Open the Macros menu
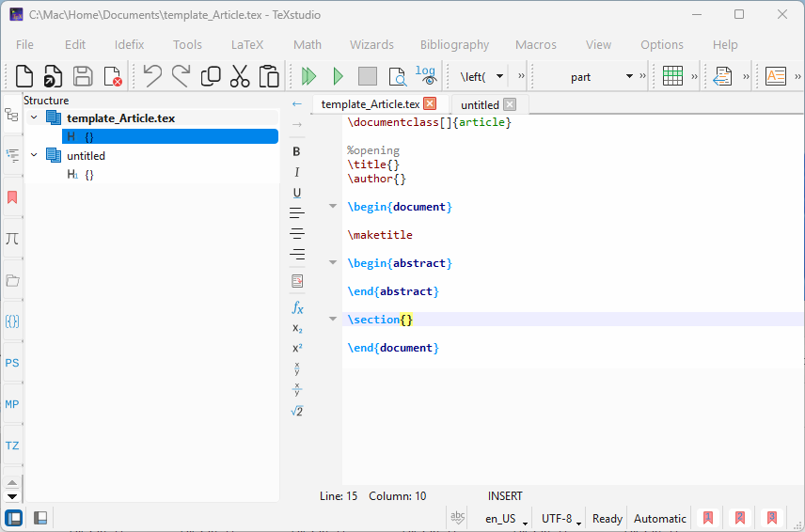This screenshot has width=805, height=532. click(x=535, y=44)
